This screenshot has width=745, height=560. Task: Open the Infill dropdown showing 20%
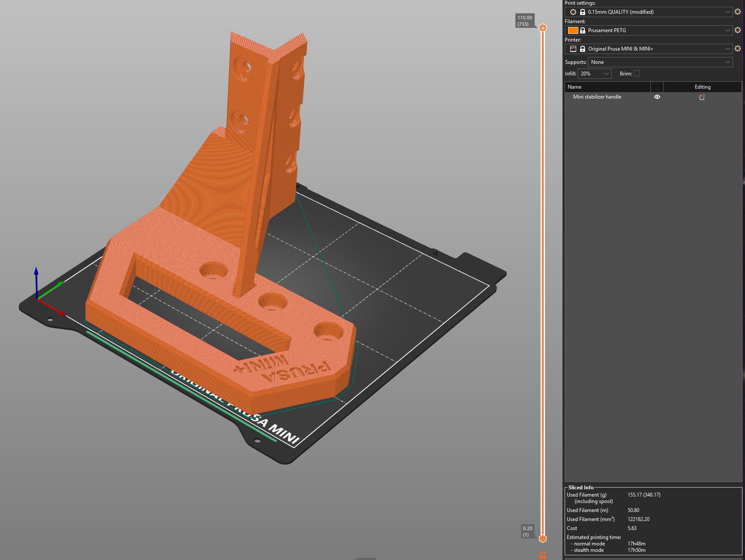tap(595, 74)
